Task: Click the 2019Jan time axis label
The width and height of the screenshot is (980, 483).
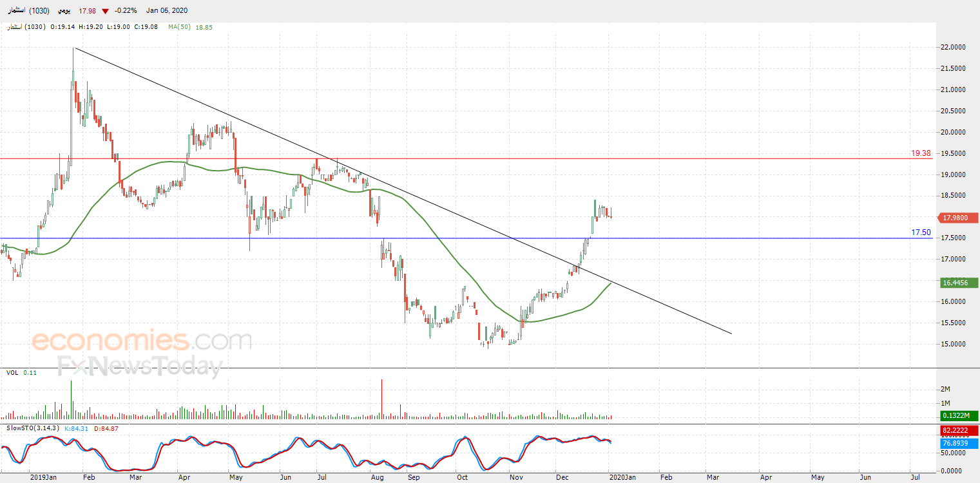Action: (x=43, y=478)
